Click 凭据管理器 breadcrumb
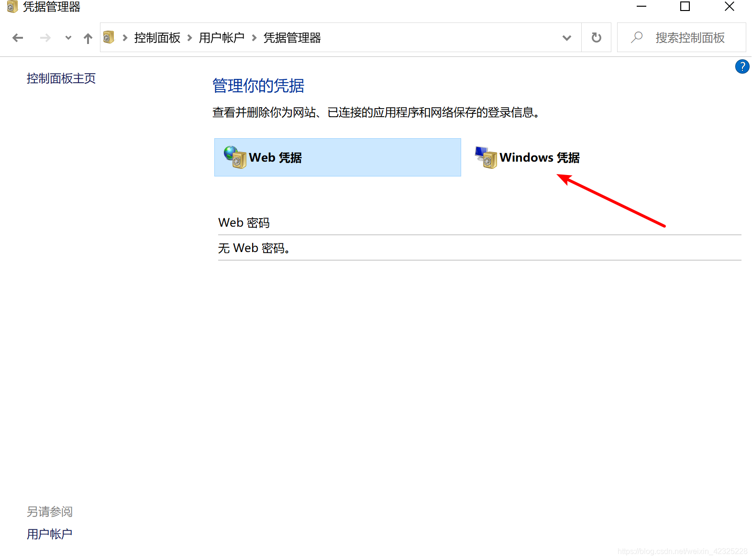Viewport: 752px width, 560px height. pos(292,38)
